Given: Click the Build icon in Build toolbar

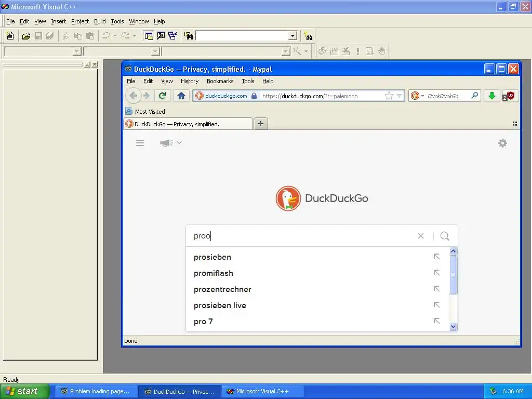Looking at the screenshot, I should pos(334,51).
